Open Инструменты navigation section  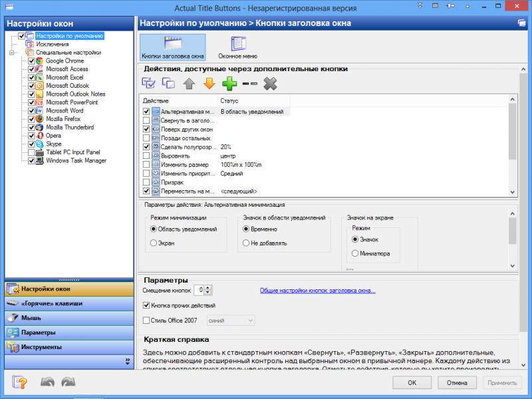69,347
